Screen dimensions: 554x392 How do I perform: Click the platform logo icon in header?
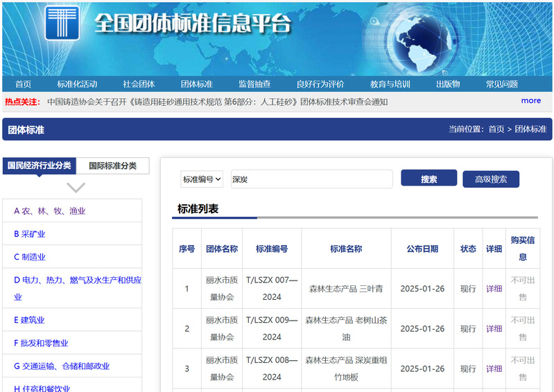(x=62, y=23)
